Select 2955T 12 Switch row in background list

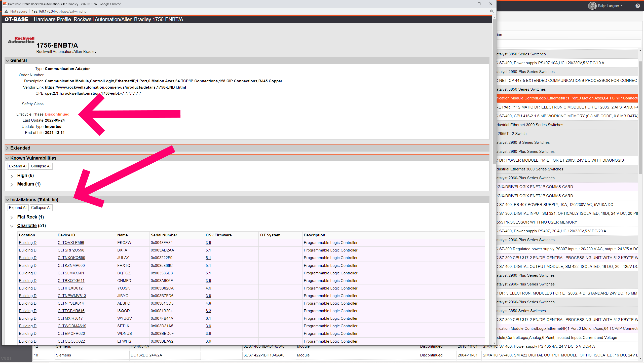pos(567,134)
